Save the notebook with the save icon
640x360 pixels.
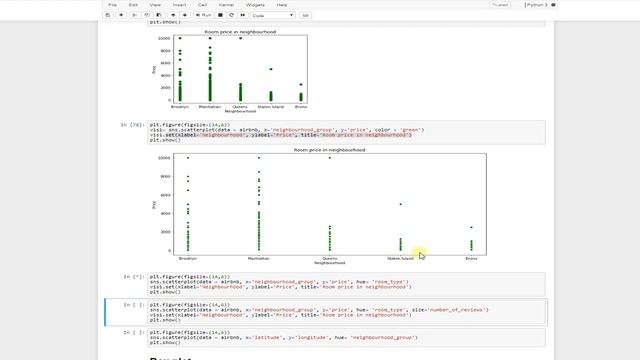click(108, 15)
